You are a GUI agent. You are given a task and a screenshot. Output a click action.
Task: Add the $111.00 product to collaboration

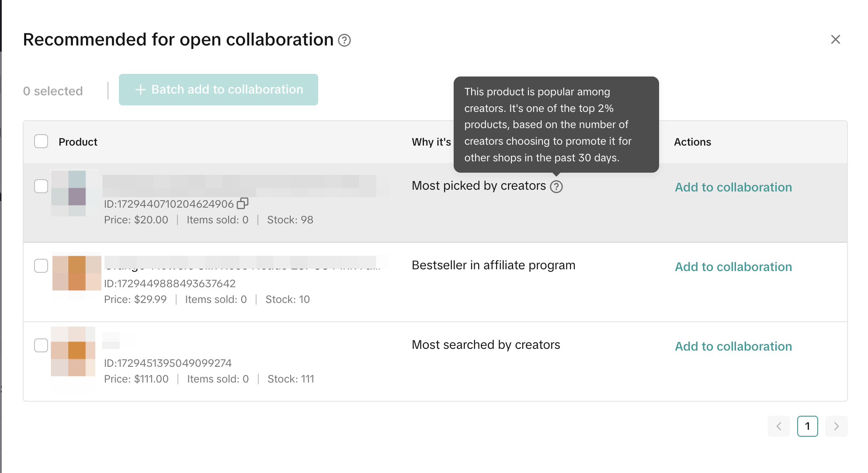(x=733, y=346)
